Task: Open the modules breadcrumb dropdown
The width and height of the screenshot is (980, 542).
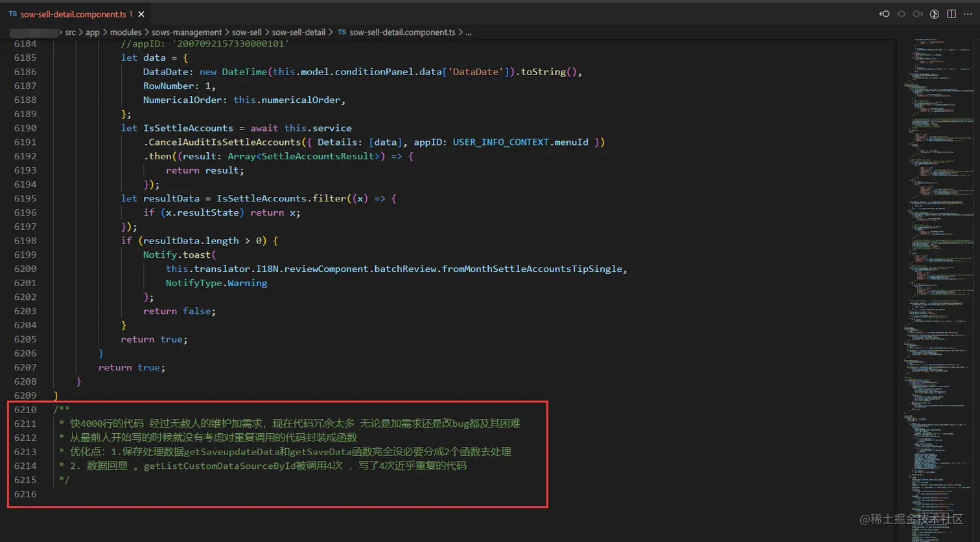Action: [x=126, y=32]
